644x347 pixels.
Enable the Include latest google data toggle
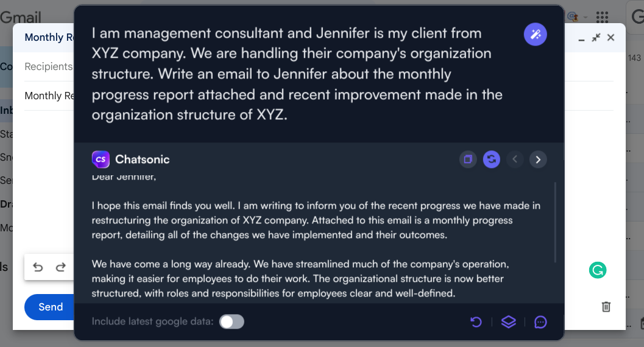point(232,321)
